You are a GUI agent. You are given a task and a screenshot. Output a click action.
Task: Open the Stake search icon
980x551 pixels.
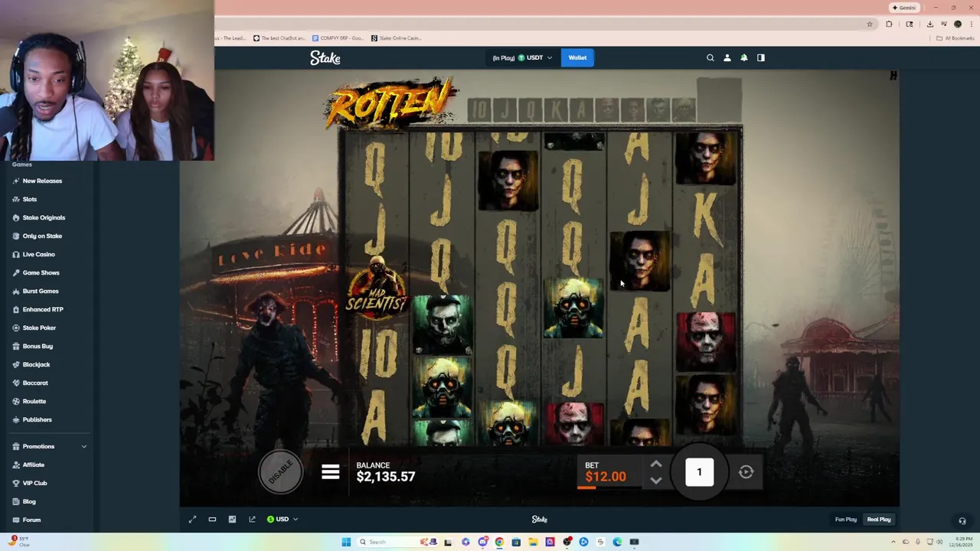(710, 57)
